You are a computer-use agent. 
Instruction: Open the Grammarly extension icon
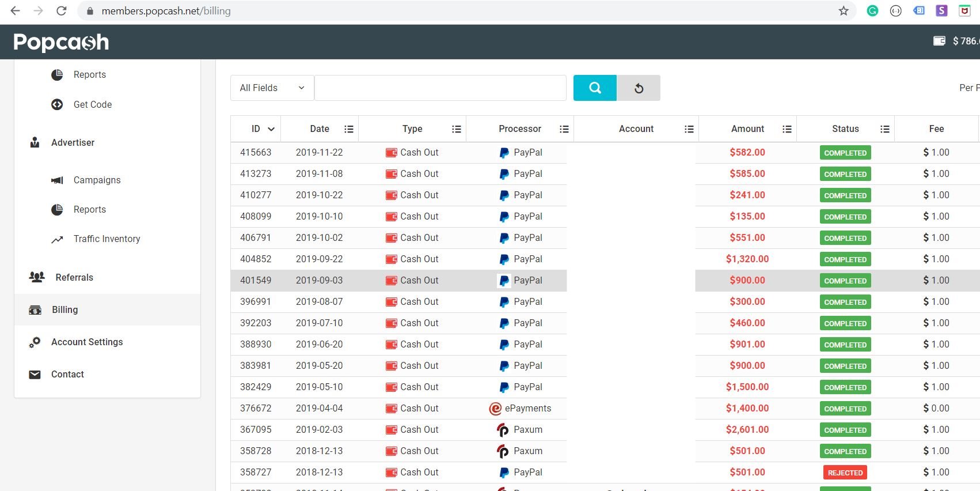tap(872, 11)
